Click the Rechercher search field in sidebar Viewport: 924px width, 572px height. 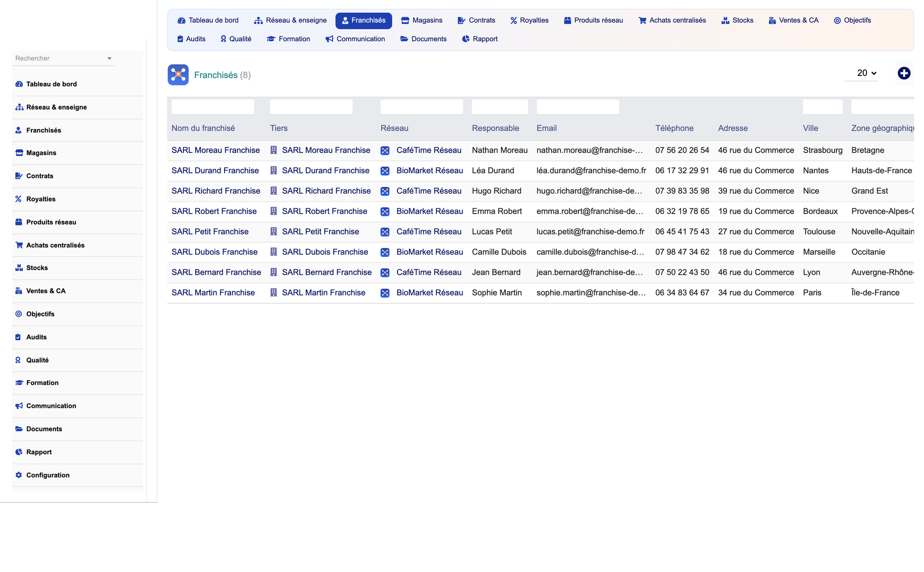tap(64, 58)
